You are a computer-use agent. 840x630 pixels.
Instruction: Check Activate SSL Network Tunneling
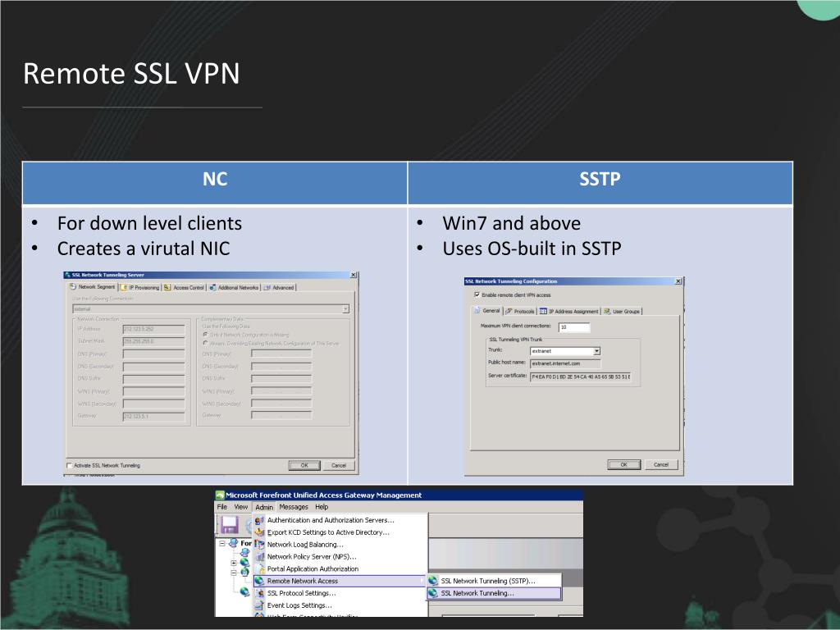[x=69, y=466]
